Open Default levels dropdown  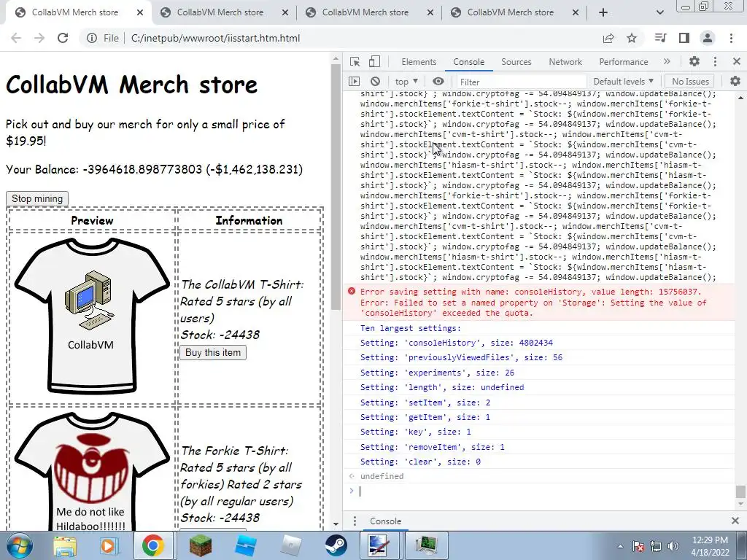click(623, 82)
